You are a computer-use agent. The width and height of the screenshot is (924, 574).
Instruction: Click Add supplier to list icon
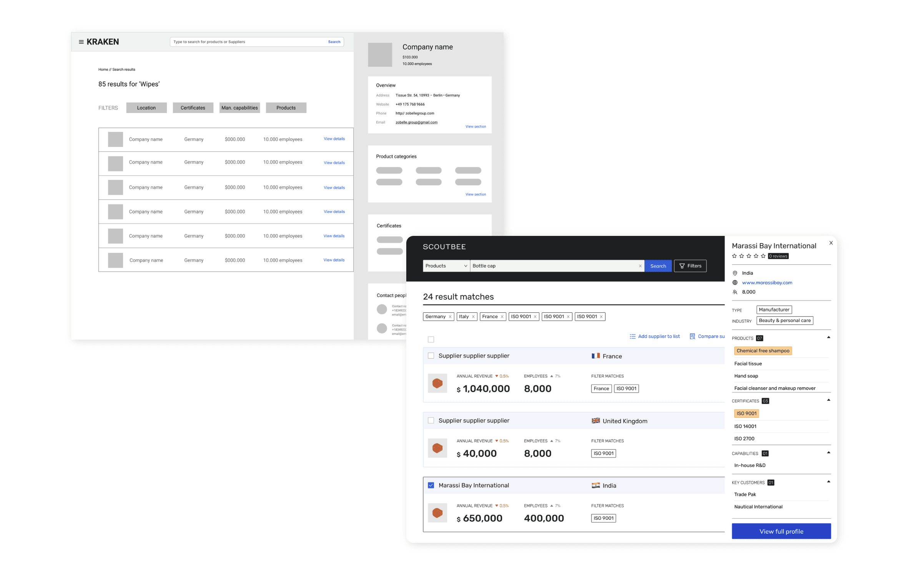coord(632,336)
